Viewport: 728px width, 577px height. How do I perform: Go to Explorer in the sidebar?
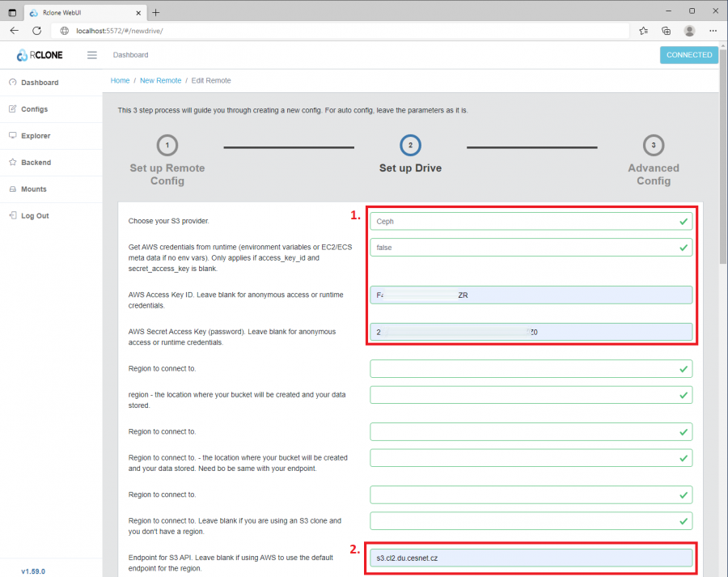pos(36,136)
